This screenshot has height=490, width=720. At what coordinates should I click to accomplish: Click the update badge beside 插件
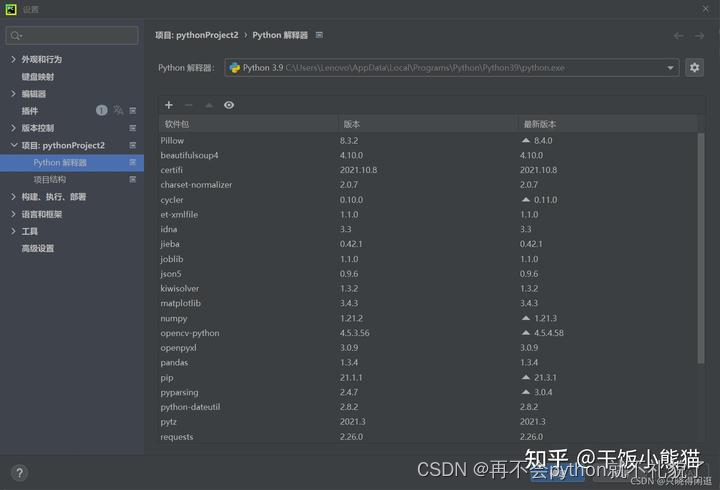point(101,110)
